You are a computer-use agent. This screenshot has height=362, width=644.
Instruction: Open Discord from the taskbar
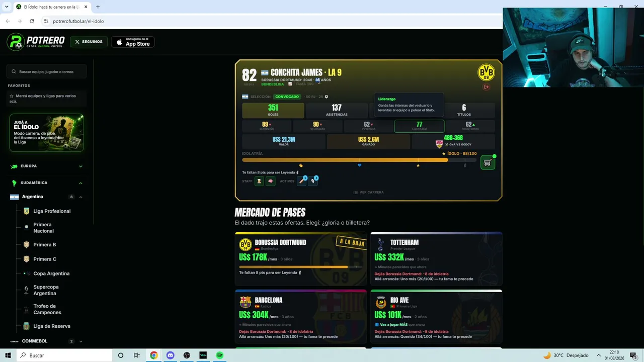click(x=170, y=355)
